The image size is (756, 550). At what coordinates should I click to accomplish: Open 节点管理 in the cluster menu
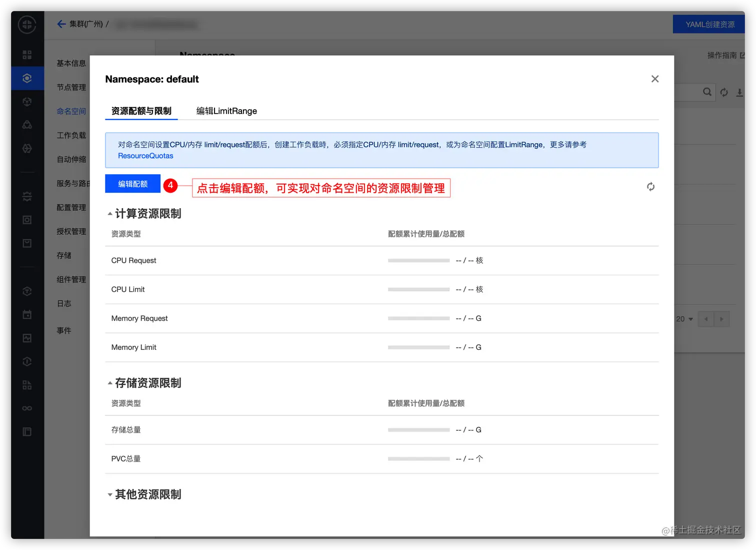coord(71,87)
